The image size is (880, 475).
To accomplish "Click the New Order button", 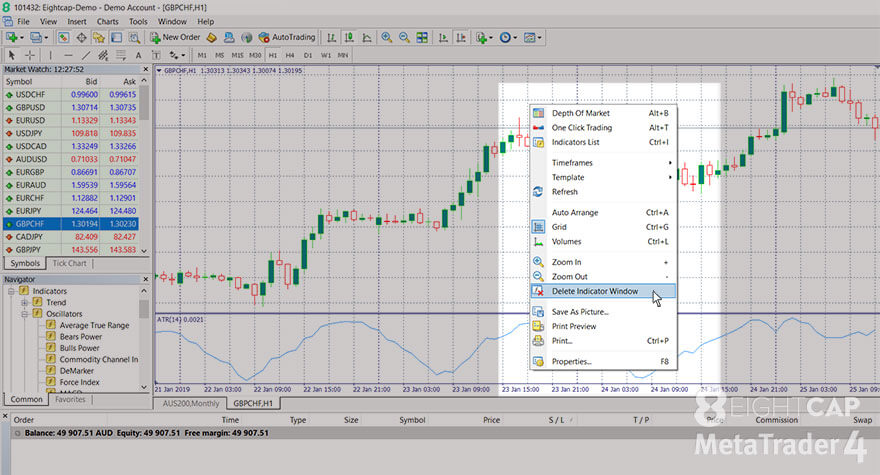I will click(175, 38).
